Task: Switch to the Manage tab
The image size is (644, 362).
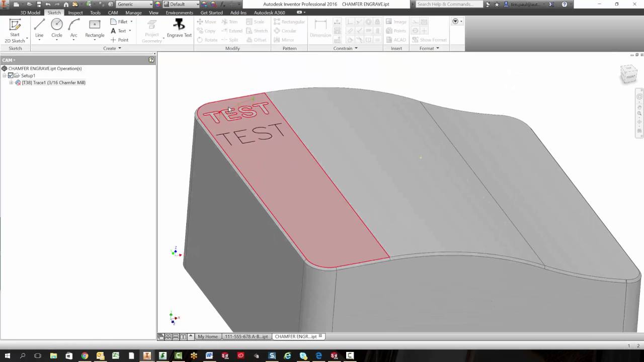Action: [x=133, y=13]
